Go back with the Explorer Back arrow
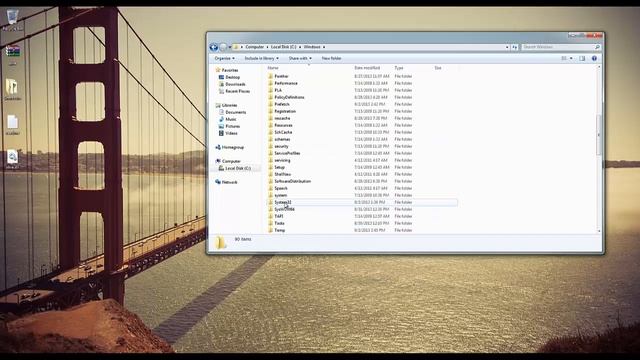Screen dimensions: 640x360 [213, 47]
